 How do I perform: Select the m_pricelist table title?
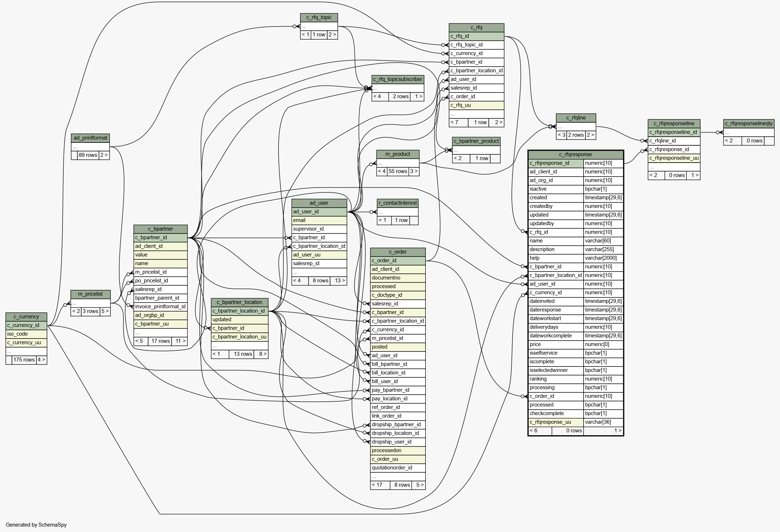pos(91,294)
